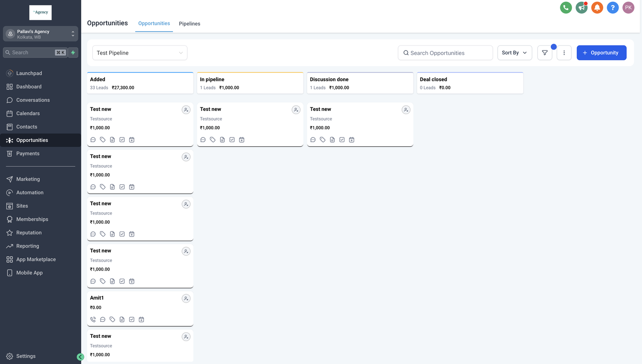This screenshot has width=642, height=364.
Task: Collapse the sidebar with green arrow toggle
Action: (x=80, y=357)
